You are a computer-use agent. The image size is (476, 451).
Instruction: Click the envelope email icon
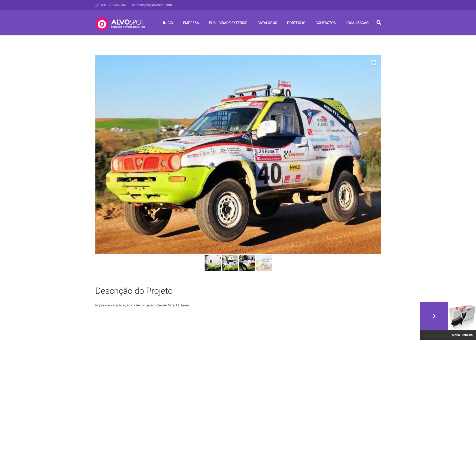pos(133,5)
